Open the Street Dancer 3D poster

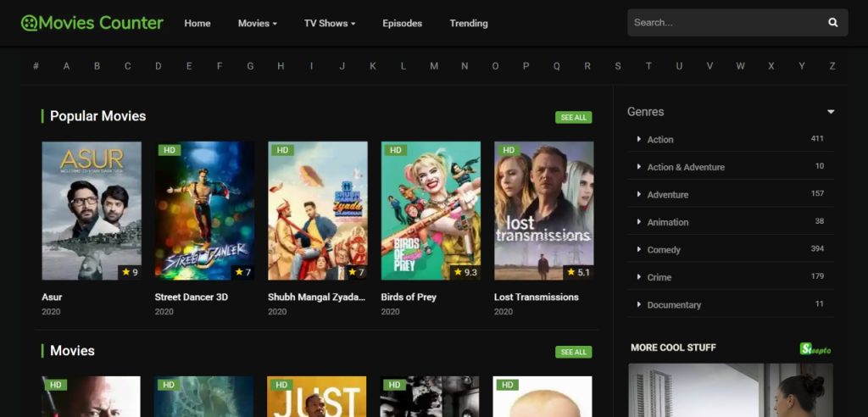point(205,210)
